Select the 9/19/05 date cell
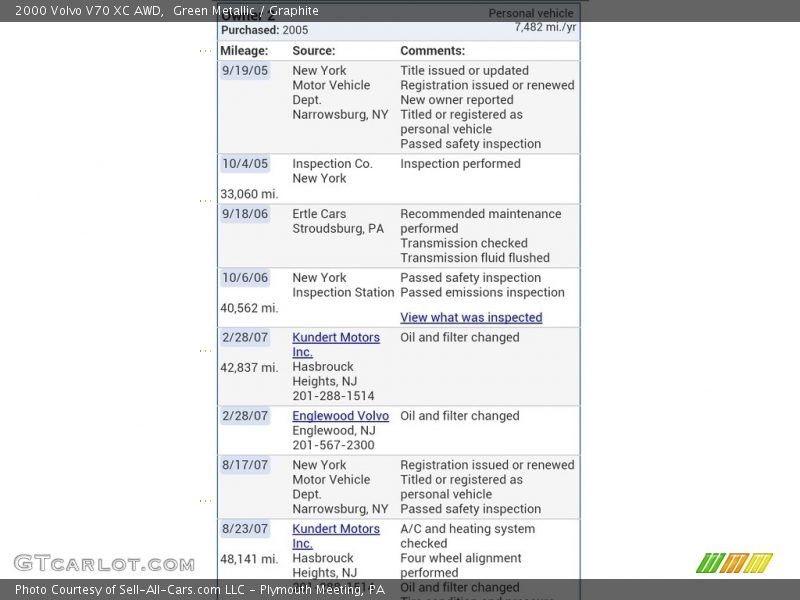This screenshot has height=600, width=800. click(x=245, y=70)
